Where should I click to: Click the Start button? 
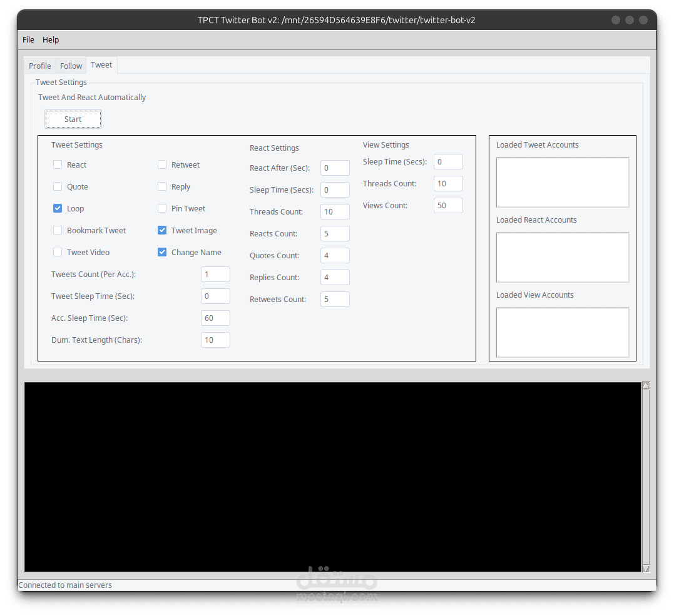coord(73,119)
